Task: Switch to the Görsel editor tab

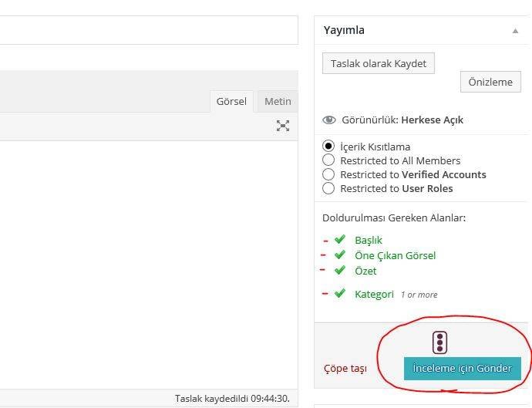Action: tap(231, 102)
